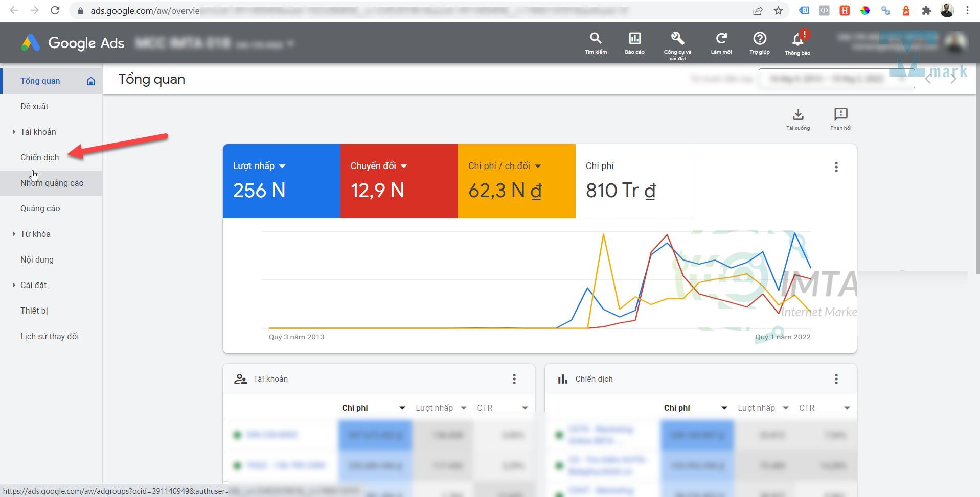Expand Chi phí / ch.đổi metric dropdown
Image resolution: width=980 pixels, height=497 pixels.
(x=538, y=167)
